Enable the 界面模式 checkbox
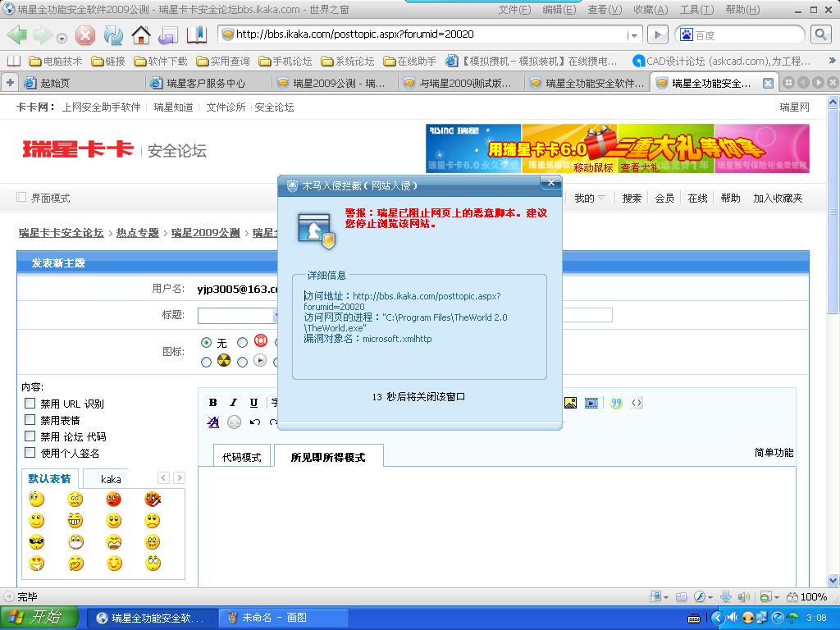840x630 pixels. 21,197
